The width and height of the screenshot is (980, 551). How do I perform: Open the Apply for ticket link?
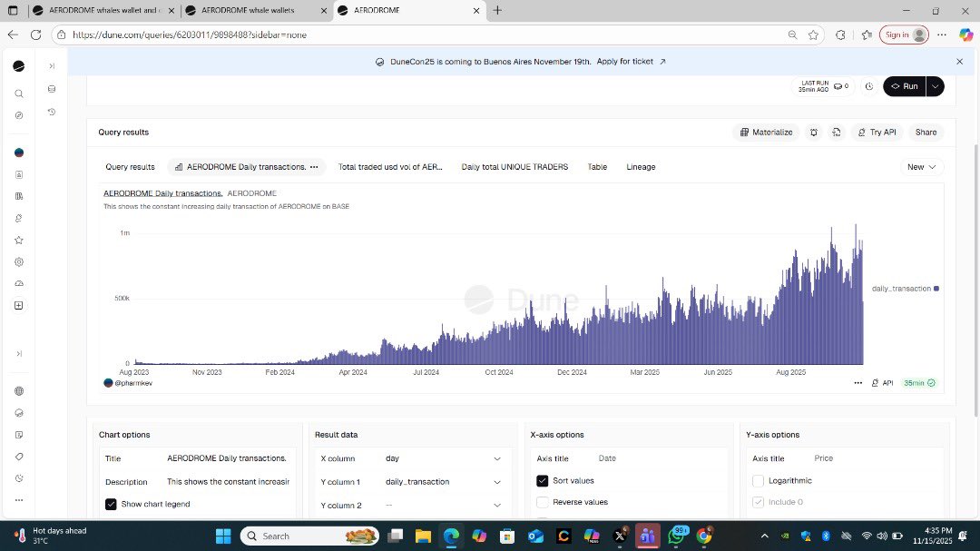click(x=631, y=62)
